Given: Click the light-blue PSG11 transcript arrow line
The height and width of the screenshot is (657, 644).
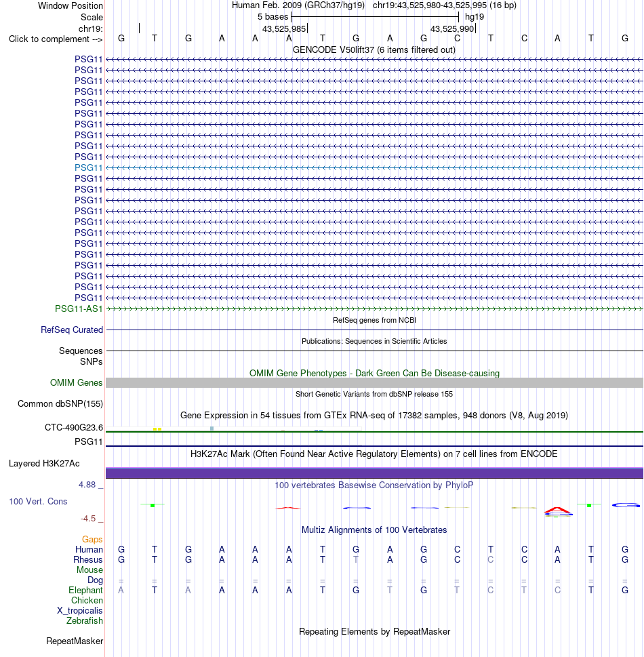Looking at the screenshot, I should 374,167.
